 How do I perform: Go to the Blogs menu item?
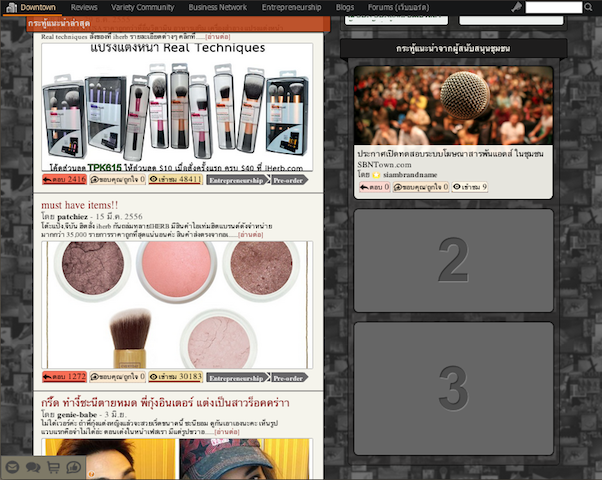344,8
